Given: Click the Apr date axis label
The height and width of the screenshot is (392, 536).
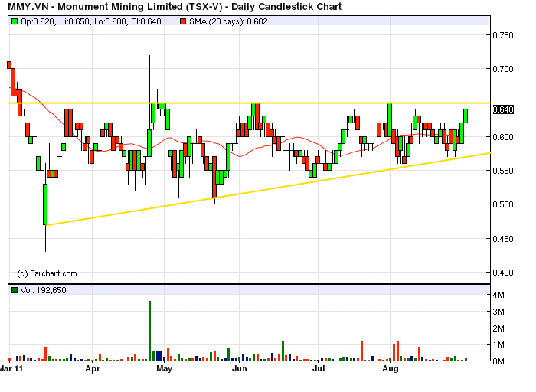Looking at the screenshot, I should [93, 369].
